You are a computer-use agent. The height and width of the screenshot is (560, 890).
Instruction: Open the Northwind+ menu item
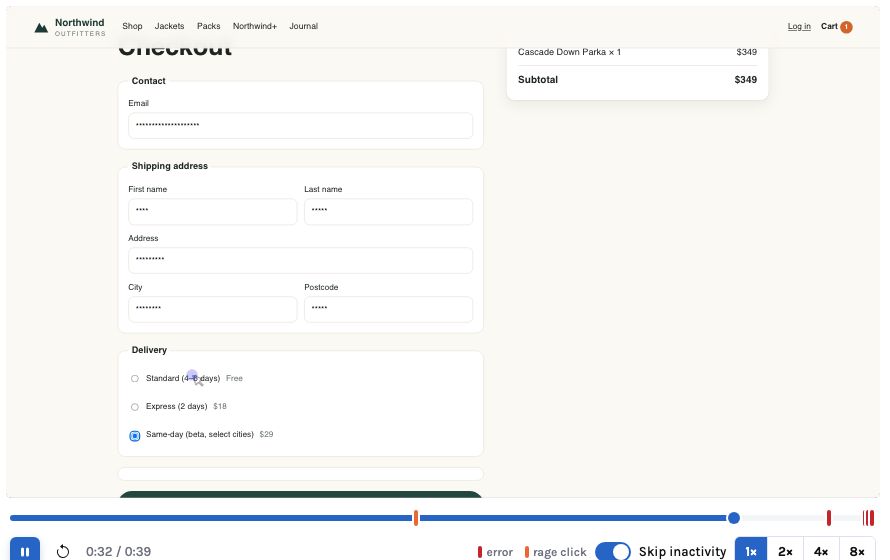coord(255,26)
